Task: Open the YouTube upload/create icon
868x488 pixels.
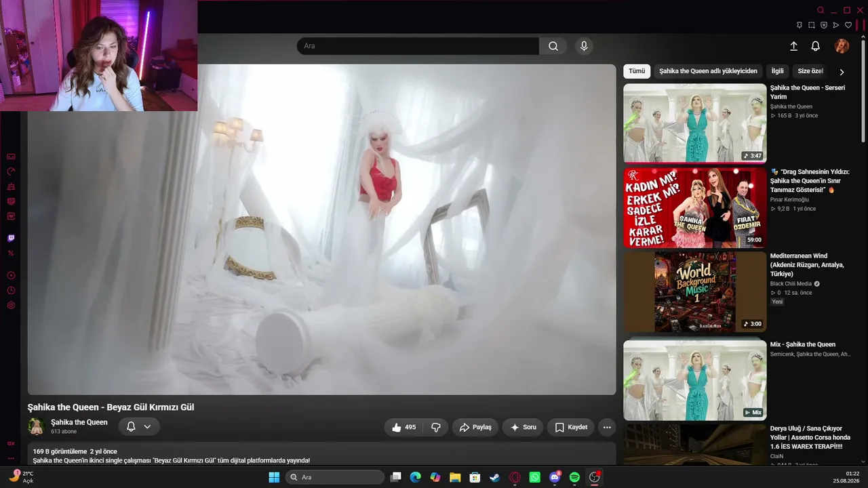Action: tap(794, 46)
